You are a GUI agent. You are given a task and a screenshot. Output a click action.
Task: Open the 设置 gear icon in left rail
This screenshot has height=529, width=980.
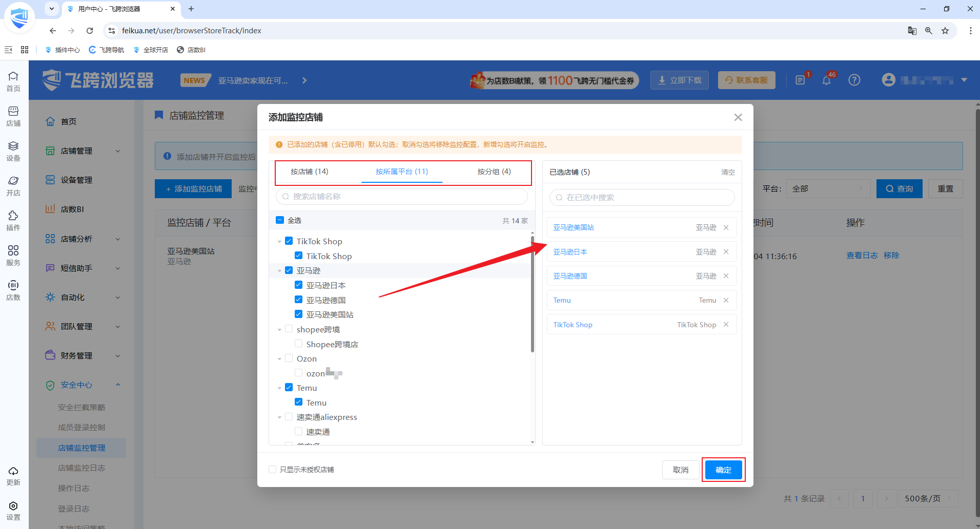coord(13,511)
